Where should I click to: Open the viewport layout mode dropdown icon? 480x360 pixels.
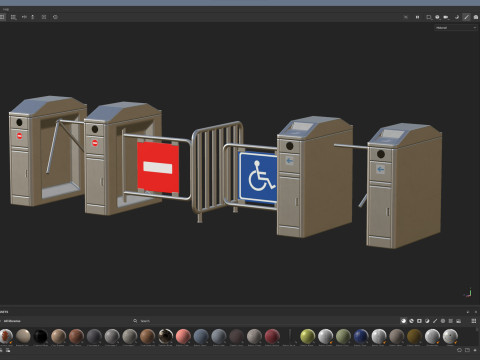click(x=429, y=17)
